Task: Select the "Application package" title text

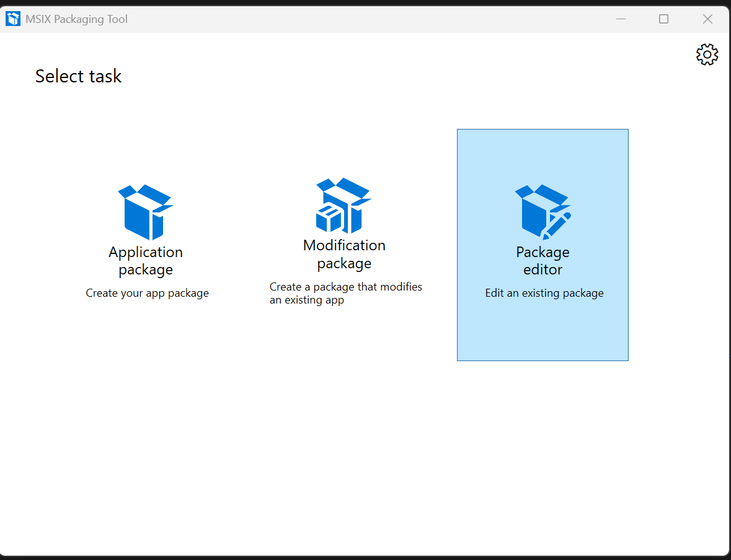Action: (146, 260)
